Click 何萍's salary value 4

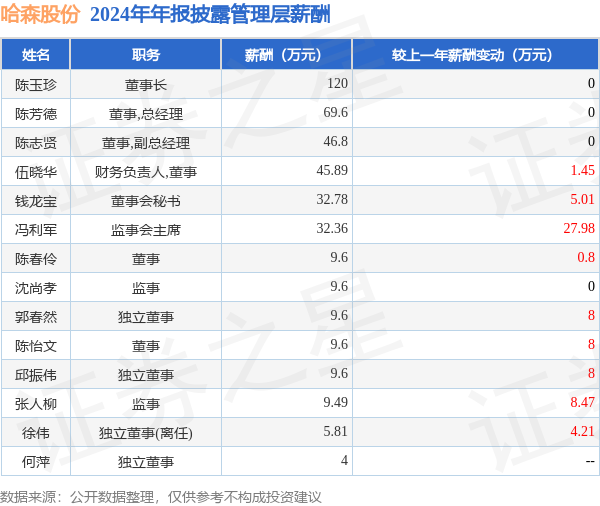[344, 460]
